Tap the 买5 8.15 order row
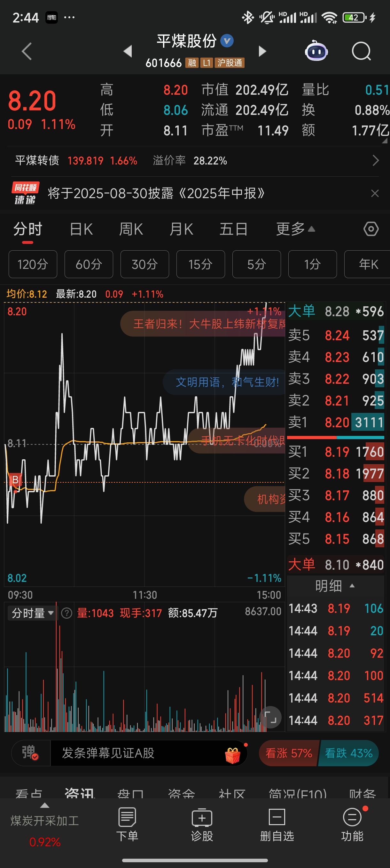This screenshot has width=390, height=868. (336, 538)
